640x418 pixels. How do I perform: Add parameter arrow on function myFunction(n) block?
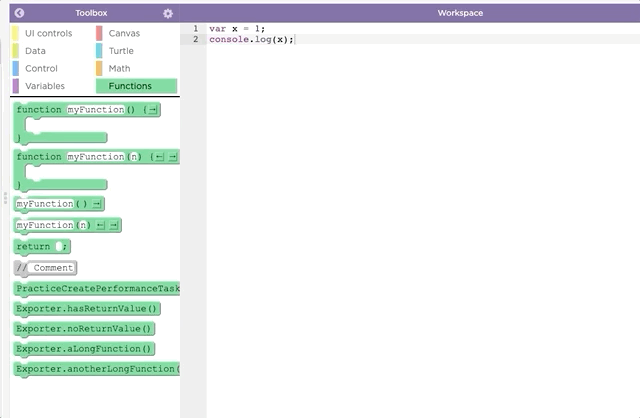(173, 157)
